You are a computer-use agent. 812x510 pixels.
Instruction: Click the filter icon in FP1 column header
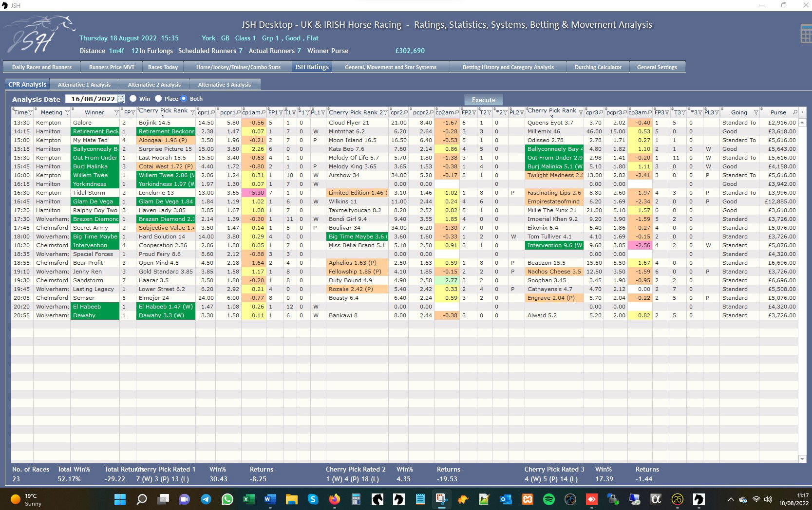[x=281, y=112]
